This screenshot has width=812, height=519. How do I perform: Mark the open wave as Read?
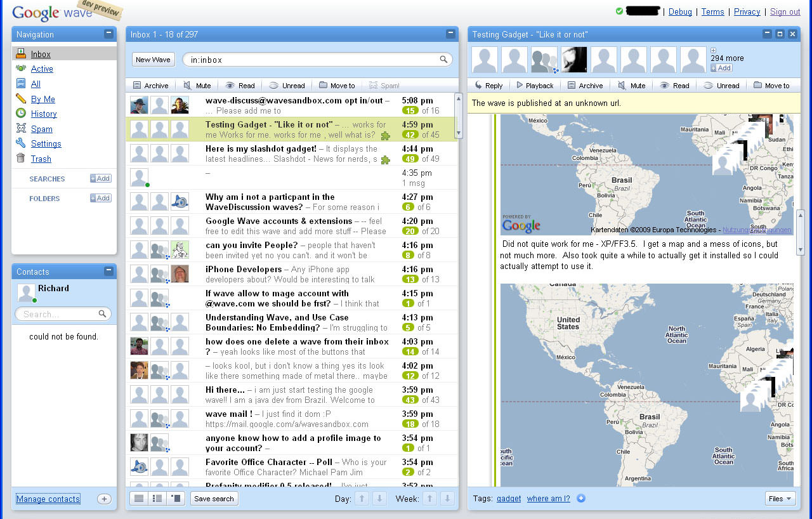674,86
